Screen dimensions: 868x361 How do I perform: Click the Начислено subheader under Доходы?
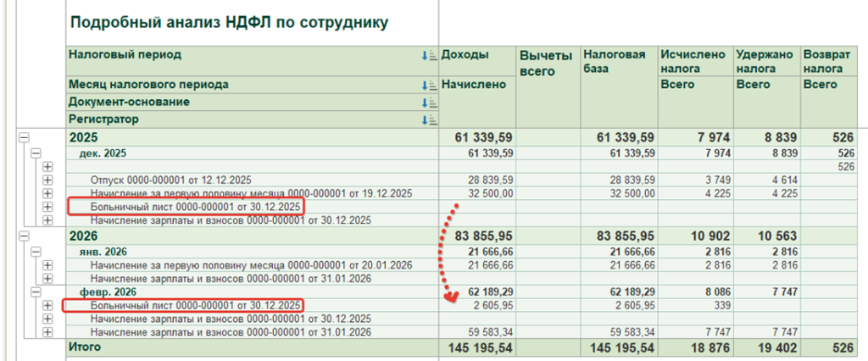click(477, 103)
